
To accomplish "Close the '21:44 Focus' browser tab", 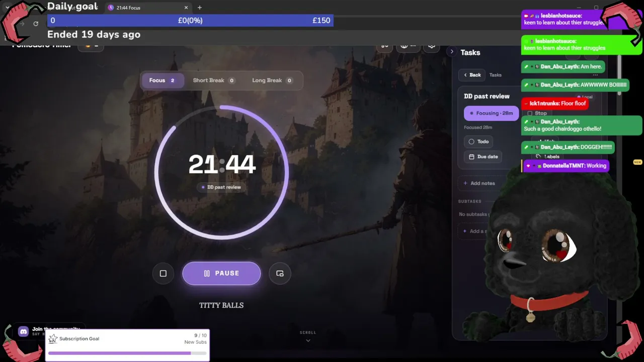I will (186, 8).
